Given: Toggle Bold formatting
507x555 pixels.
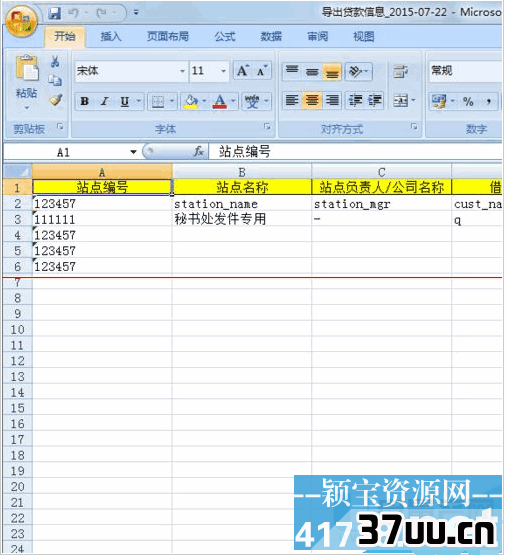Looking at the screenshot, I should [x=84, y=101].
